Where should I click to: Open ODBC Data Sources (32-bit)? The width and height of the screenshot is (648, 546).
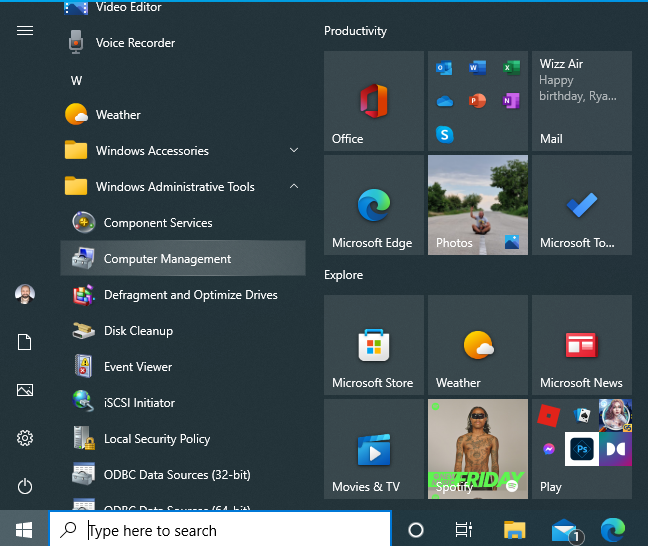click(183, 474)
